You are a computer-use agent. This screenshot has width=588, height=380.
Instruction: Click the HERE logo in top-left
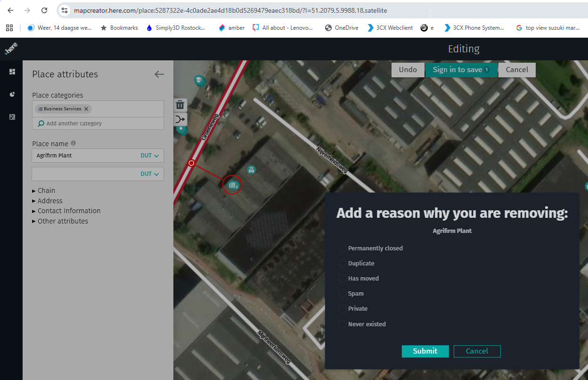click(x=11, y=49)
